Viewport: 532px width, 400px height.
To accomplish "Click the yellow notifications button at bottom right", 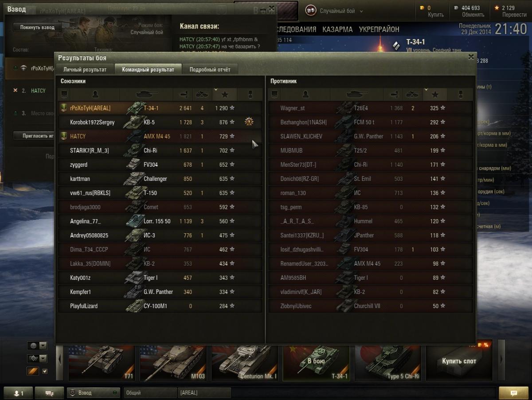I will pyautogui.click(x=514, y=393).
